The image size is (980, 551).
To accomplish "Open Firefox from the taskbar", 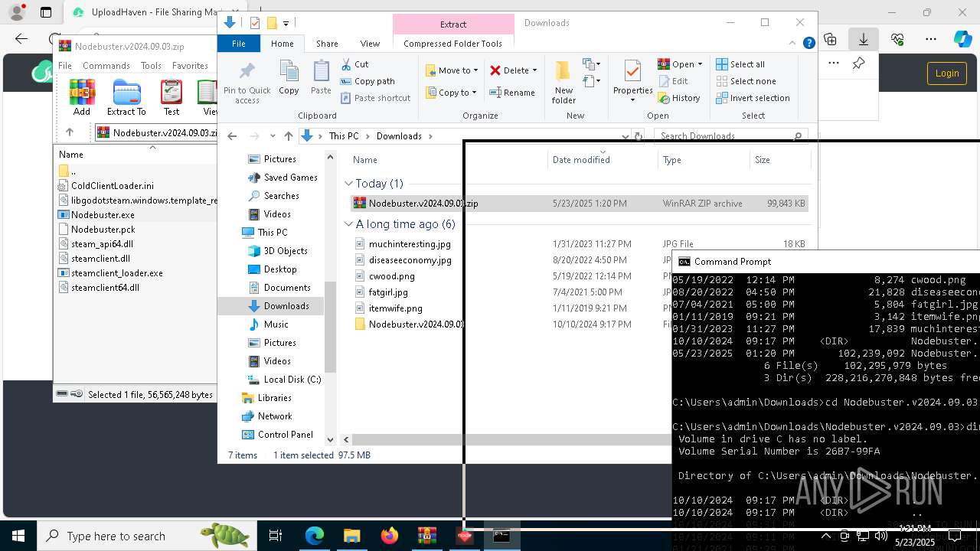I will click(390, 536).
